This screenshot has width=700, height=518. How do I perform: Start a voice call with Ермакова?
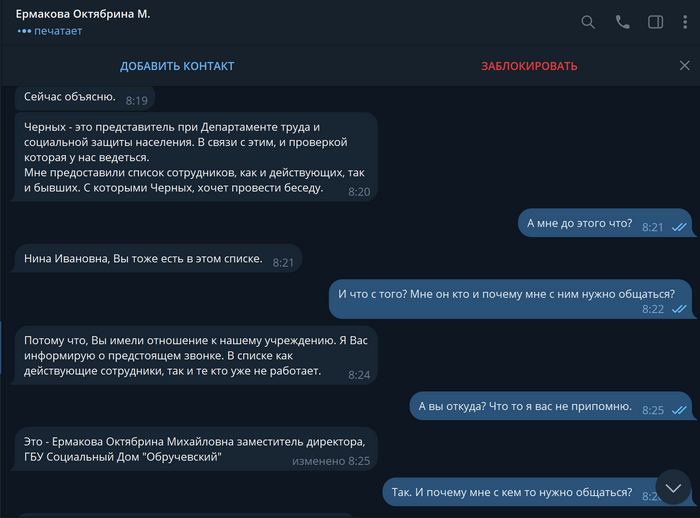622,22
